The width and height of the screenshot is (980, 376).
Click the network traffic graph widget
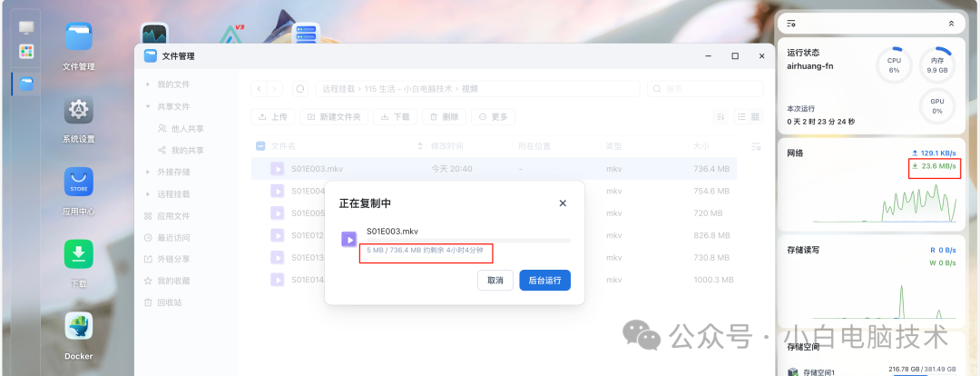[x=885, y=203]
